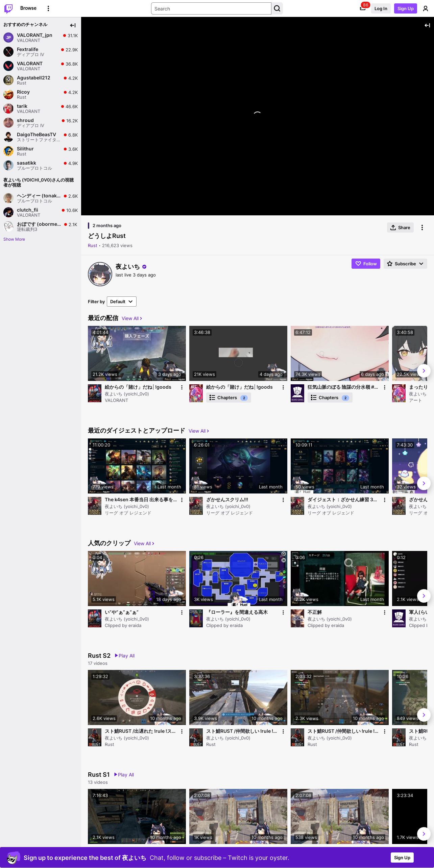
Task: Open Agustabell212 channel in sidebar
Action: 41,80
